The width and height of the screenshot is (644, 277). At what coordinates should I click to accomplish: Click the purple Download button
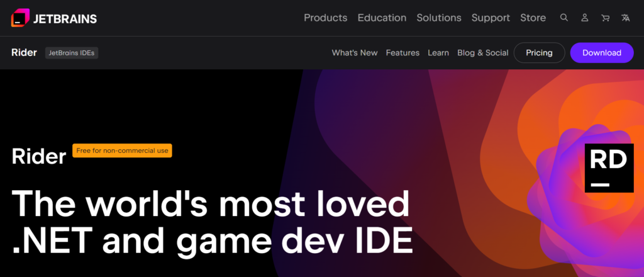pos(602,53)
